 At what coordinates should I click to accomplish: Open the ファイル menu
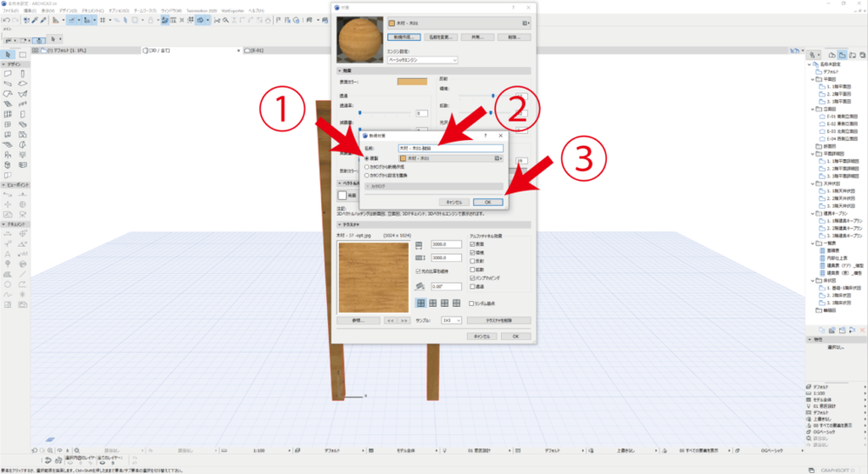pyautogui.click(x=10, y=10)
